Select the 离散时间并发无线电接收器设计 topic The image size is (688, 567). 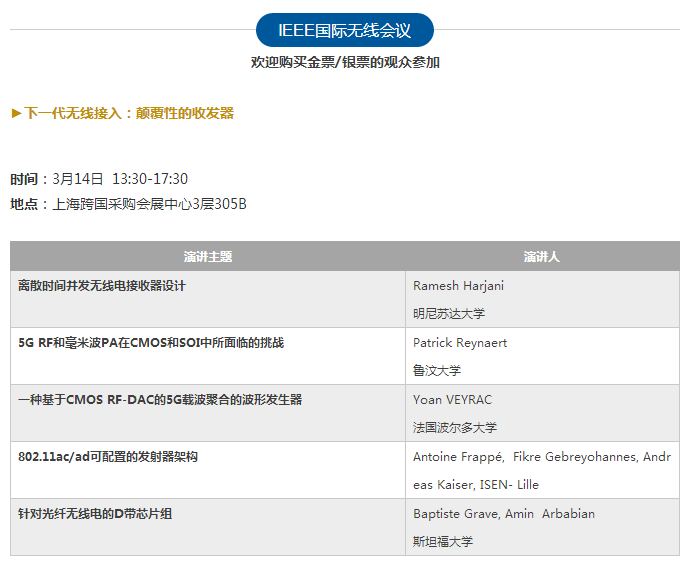pyautogui.click(x=102, y=286)
